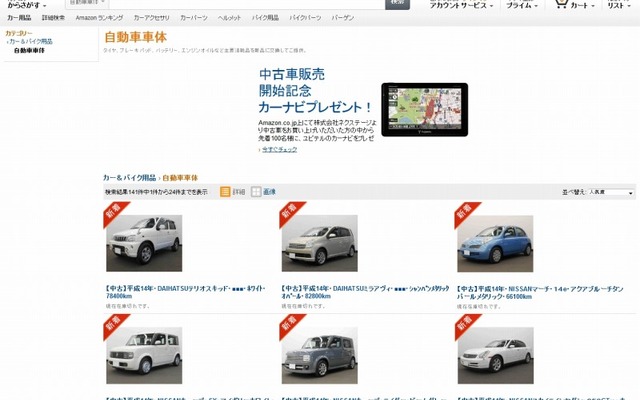Open blue Nissan March thumbnail
This screenshot has width=640, height=400.
click(495, 243)
